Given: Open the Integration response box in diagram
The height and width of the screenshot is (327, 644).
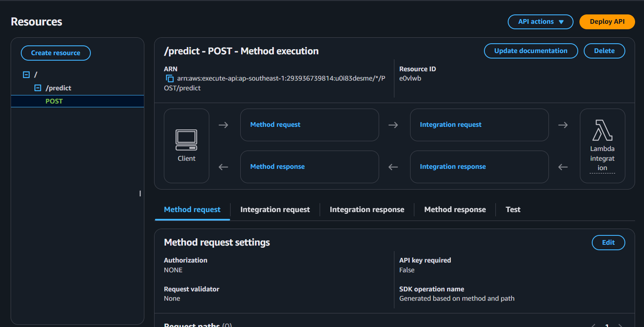Looking at the screenshot, I should [479, 167].
